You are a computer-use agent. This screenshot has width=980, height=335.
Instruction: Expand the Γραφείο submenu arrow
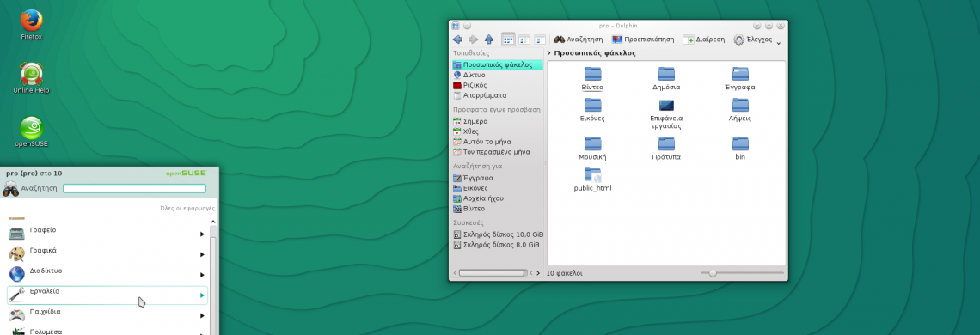202,234
